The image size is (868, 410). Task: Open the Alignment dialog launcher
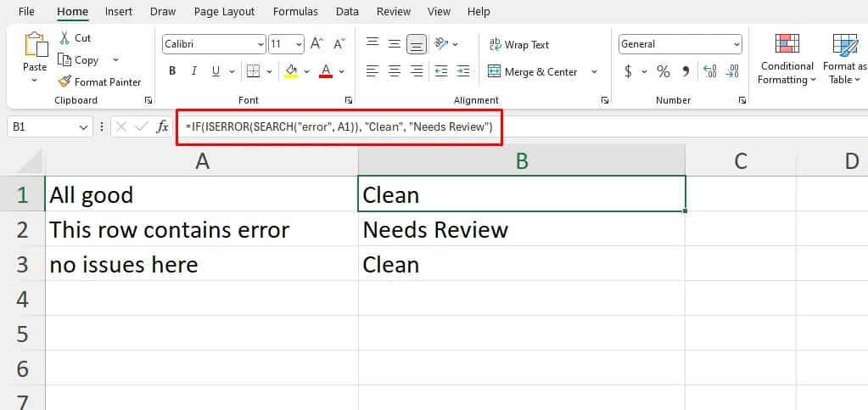[x=605, y=100]
